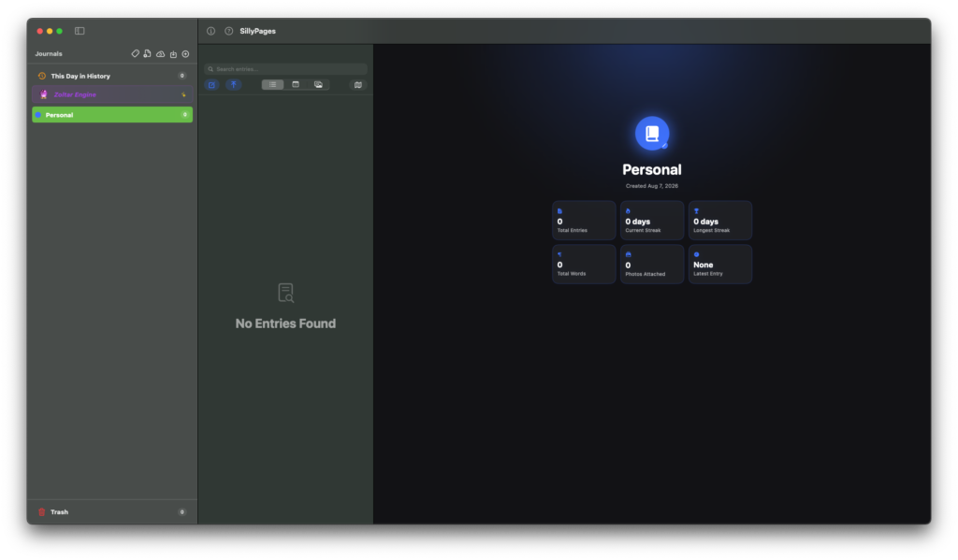Screen dimensions: 958x560
Task: Open the Zoltar Engine item
Action: (112, 94)
